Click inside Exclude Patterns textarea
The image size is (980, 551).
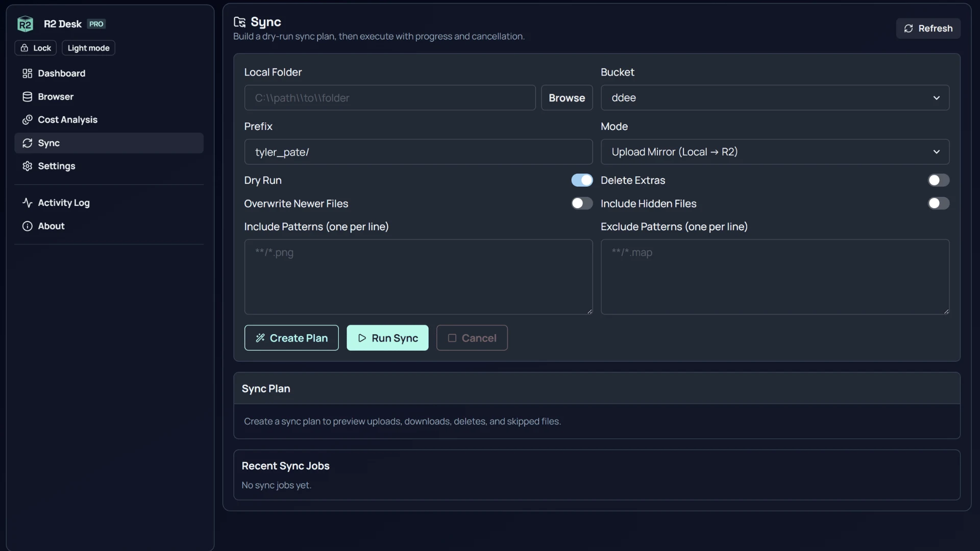coord(775,277)
